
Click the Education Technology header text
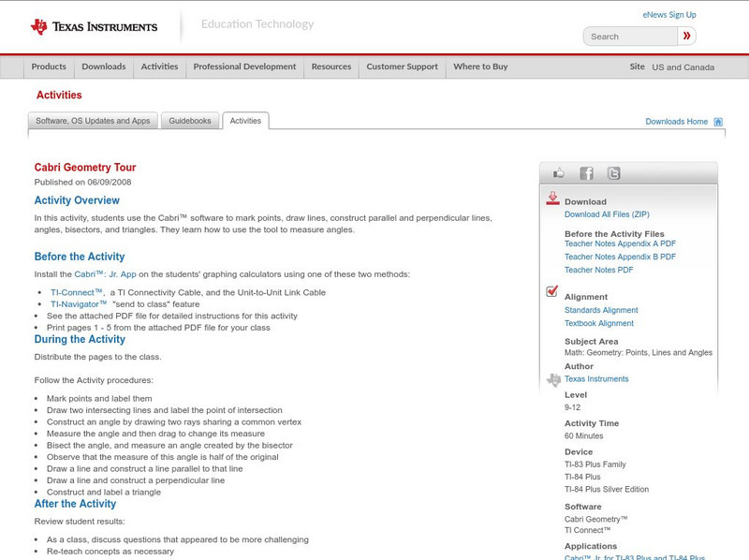coord(257,24)
